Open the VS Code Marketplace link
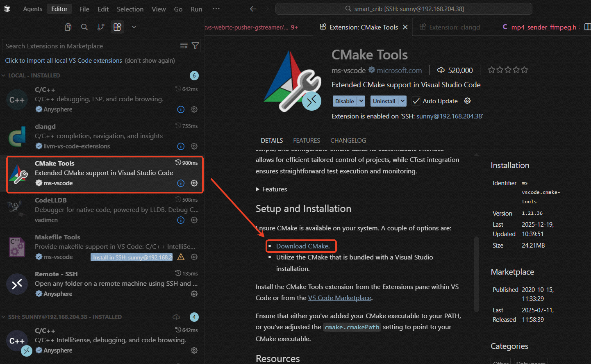This screenshot has height=364, width=591. [340, 298]
